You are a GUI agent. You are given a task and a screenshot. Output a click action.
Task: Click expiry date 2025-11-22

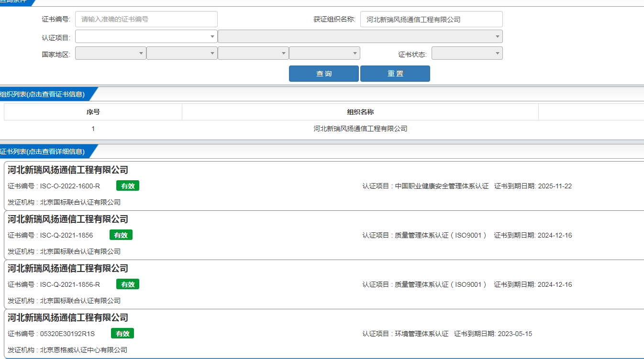click(x=555, y=186)
